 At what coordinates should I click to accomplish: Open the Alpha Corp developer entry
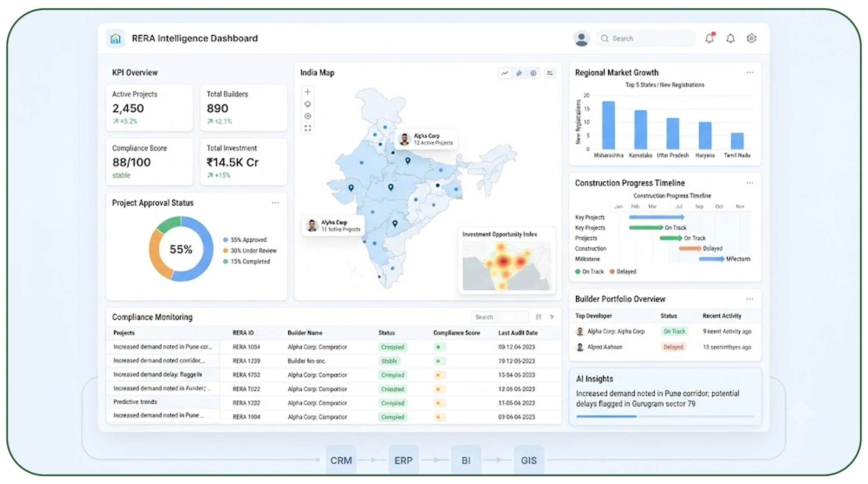pyautogui.click(x=610, y=331)
